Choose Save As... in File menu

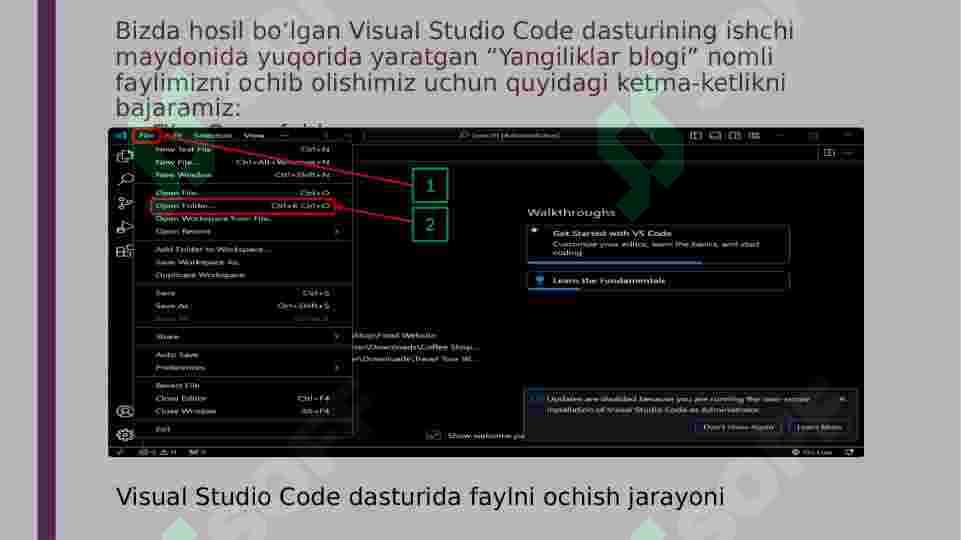(x=243, y=306)
